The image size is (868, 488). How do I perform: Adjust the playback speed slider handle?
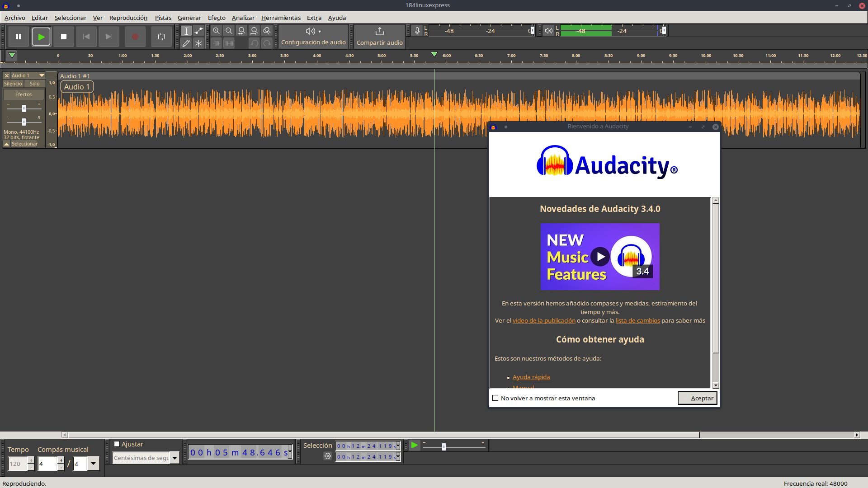coord(444,447)
